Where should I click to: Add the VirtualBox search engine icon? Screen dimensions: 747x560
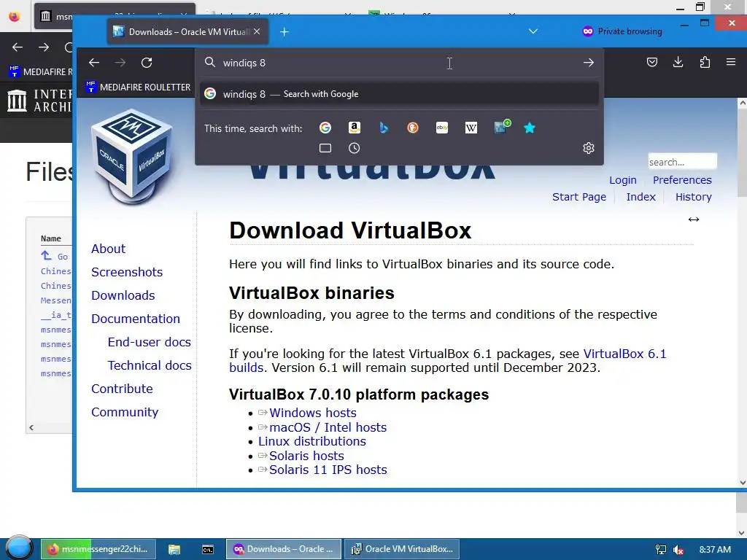point(502,127)
